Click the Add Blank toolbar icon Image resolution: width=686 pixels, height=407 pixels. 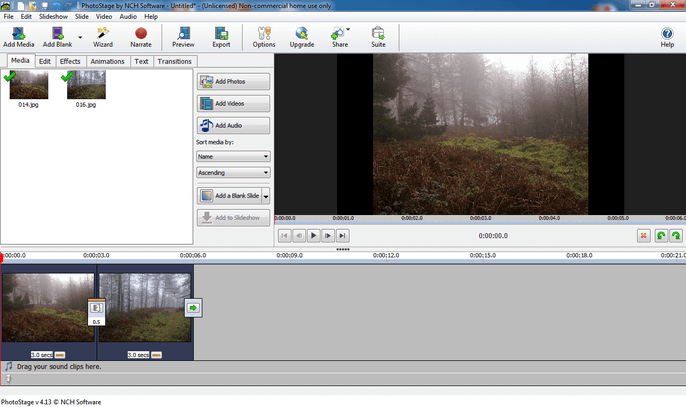click(x=57, y=37)
